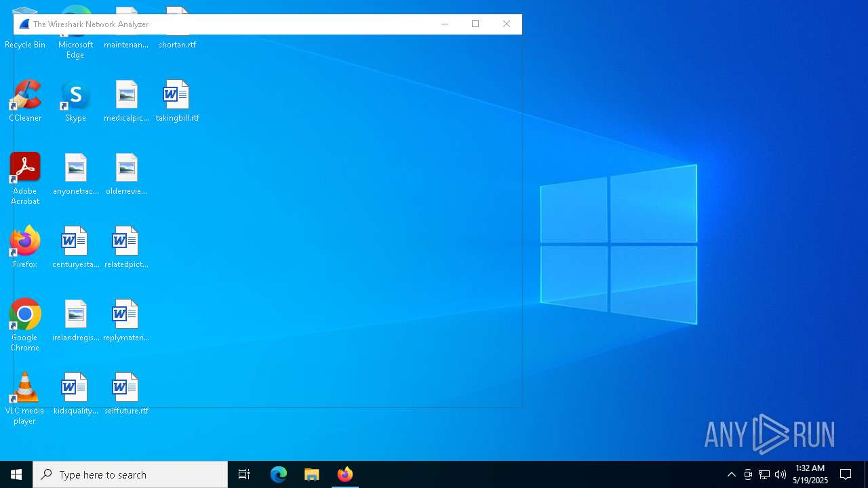The image size is (868, 488).
Task: Maximize the Wireshark Network Analyzer window
Action: coord(475,24)
